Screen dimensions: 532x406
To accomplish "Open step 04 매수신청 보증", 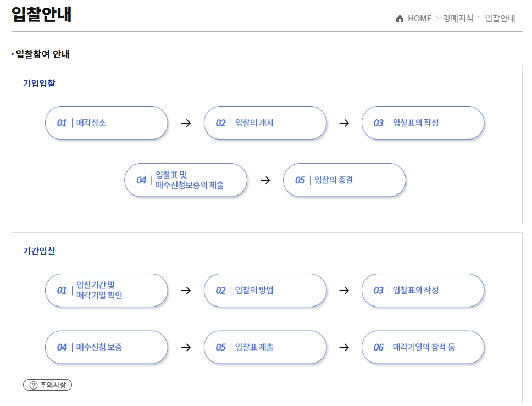I will 106,347.
